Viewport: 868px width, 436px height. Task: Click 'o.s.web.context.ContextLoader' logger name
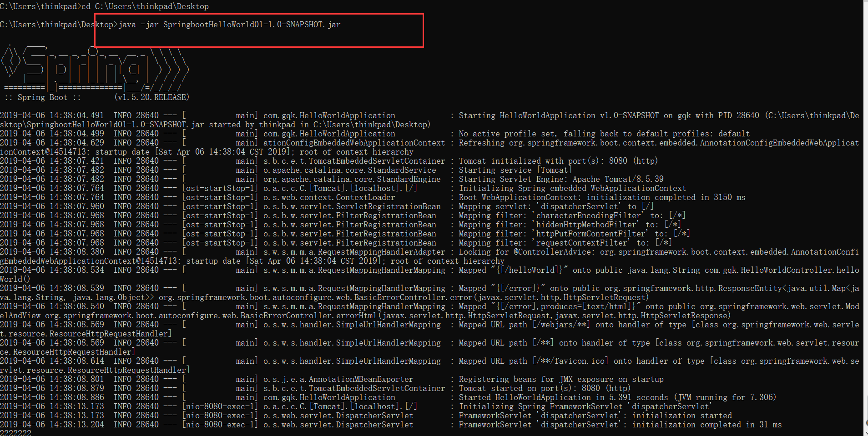tap(329, 197)
